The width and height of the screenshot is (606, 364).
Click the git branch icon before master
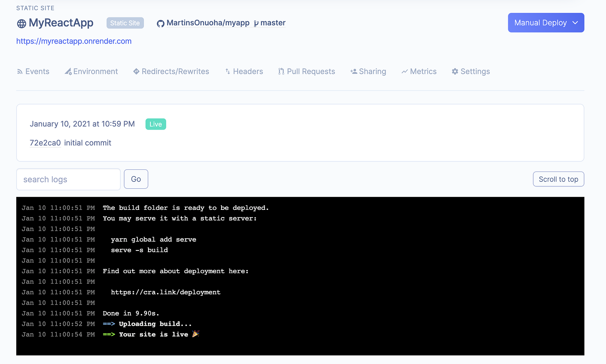[x=256, y=23]
